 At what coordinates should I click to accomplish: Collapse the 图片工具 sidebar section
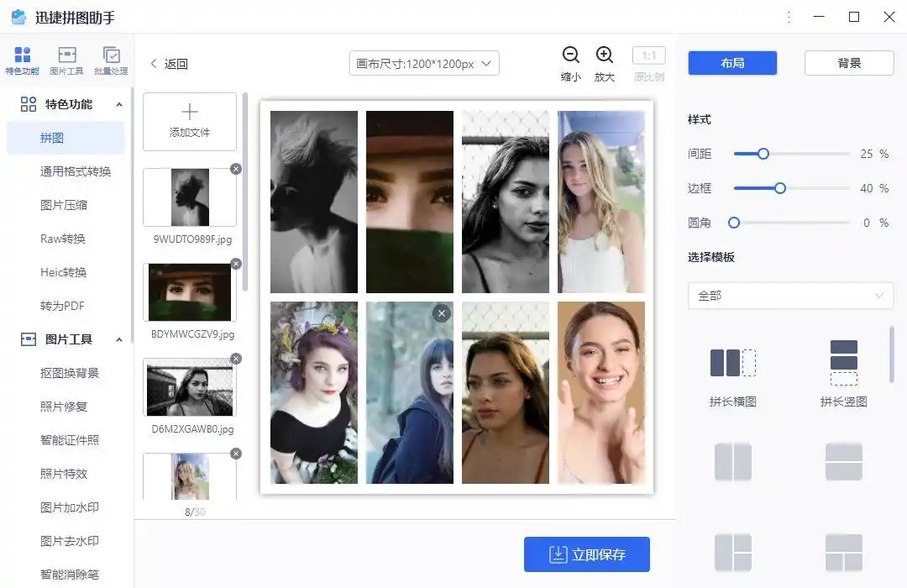118,340
